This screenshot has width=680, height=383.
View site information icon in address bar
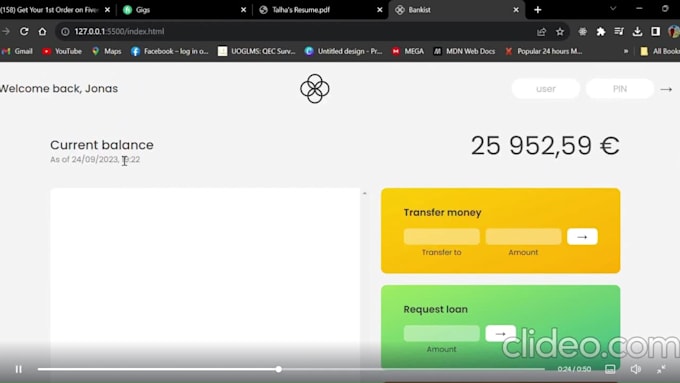65,31
